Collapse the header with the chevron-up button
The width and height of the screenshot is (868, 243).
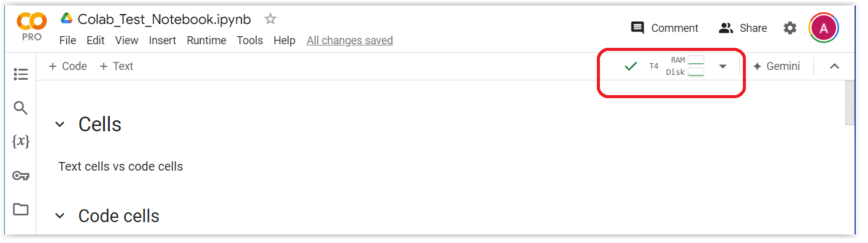[x=834, y=66]
